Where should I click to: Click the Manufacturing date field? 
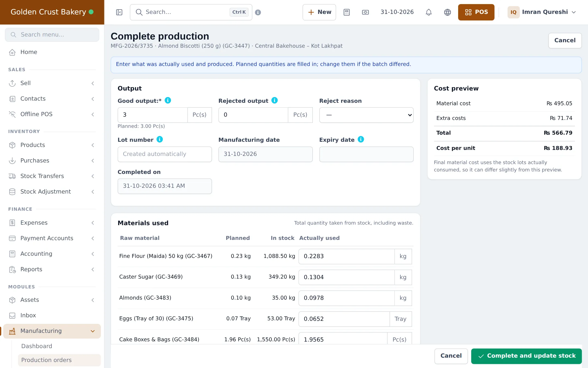(x=265, y=154)
